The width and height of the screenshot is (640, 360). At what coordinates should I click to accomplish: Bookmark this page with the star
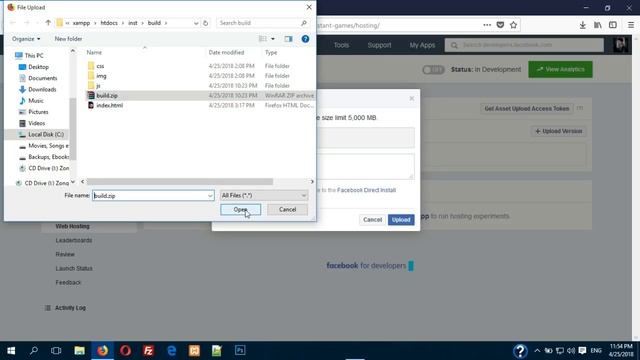(513, 25)
